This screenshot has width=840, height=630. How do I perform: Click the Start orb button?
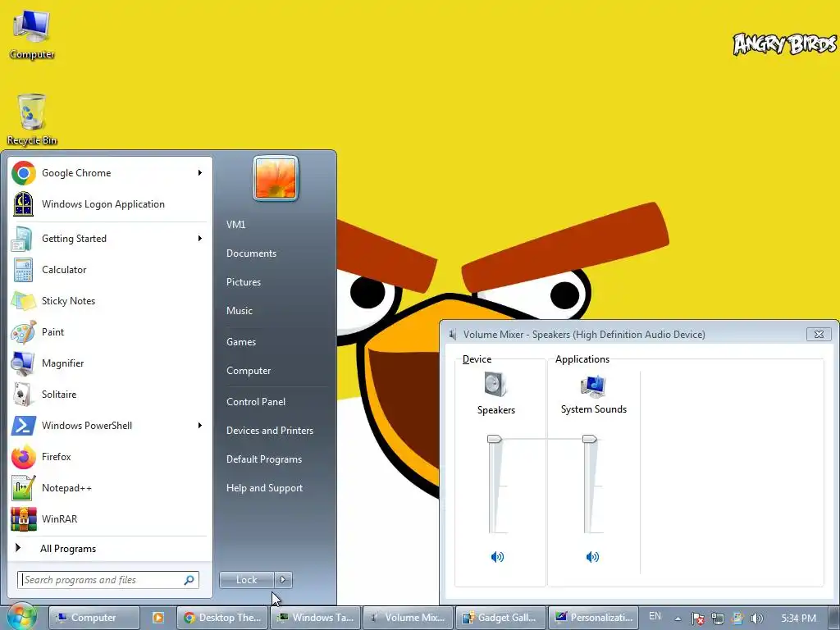coord(21,617)
